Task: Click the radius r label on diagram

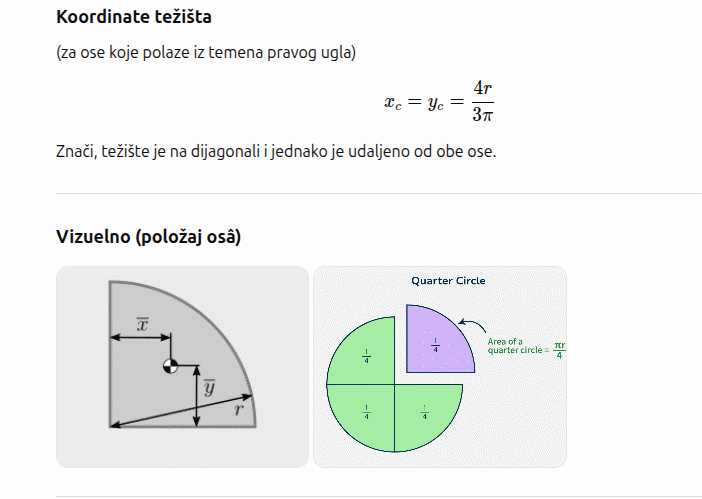Action: pos(238,408)
